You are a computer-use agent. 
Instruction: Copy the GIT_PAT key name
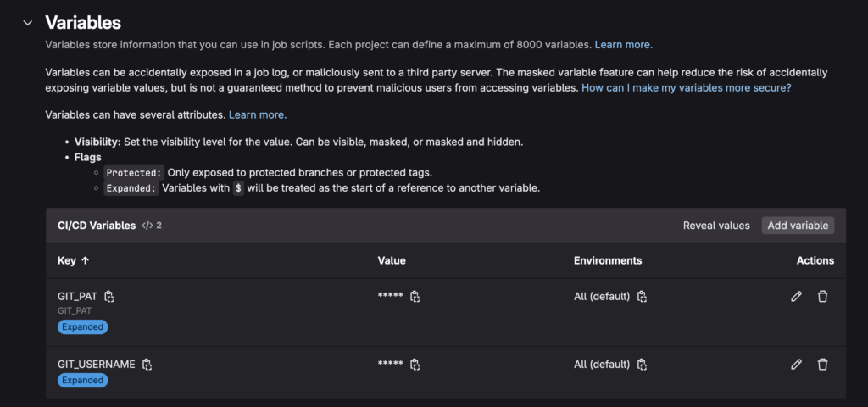click(x=109, y=296)
